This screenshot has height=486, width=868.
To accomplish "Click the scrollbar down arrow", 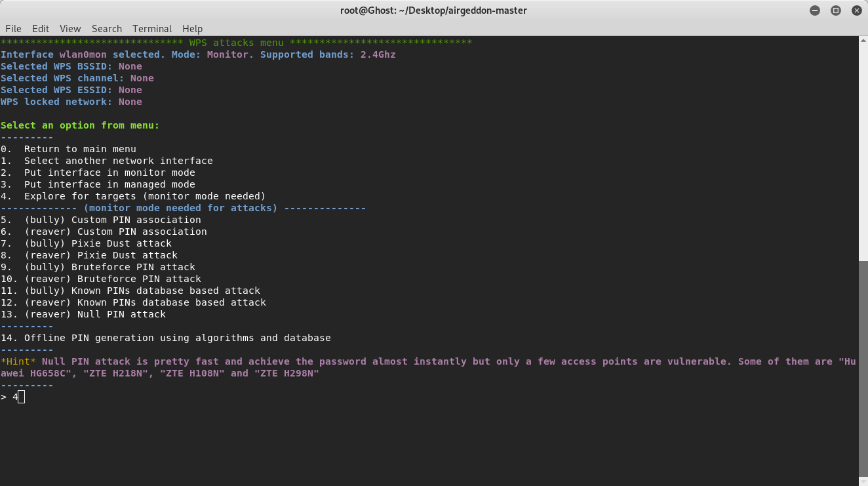I will (863, 481).
